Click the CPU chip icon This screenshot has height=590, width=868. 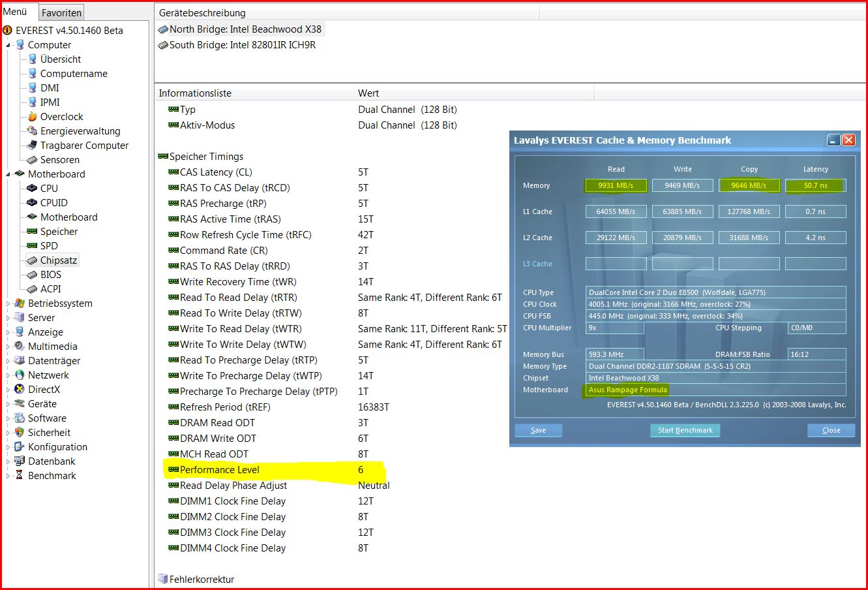click(32, 188)
